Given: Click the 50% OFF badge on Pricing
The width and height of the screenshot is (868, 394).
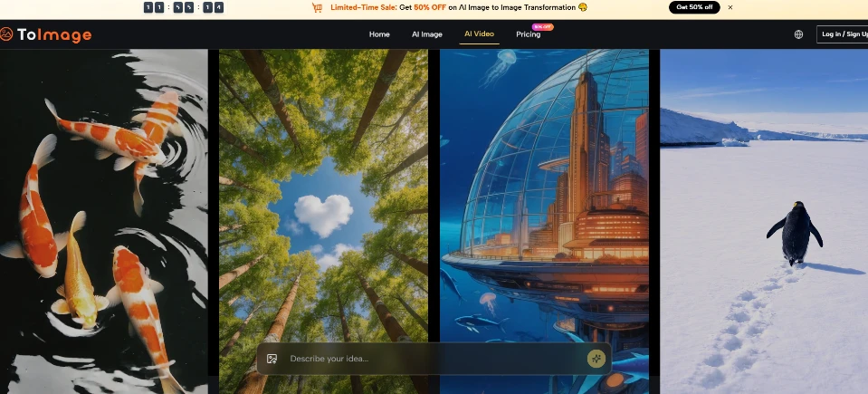Looking at the screenshot, I should (x=542, y=26).
